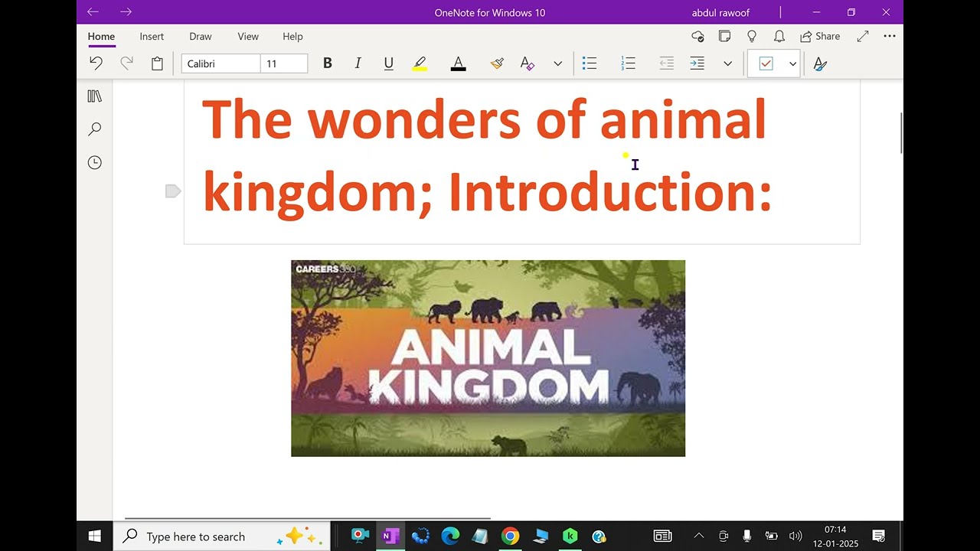Clear all formatting with the eraser A icon
Image resolution: width=980 pixels, height=551 pixels.
[527, 64]
